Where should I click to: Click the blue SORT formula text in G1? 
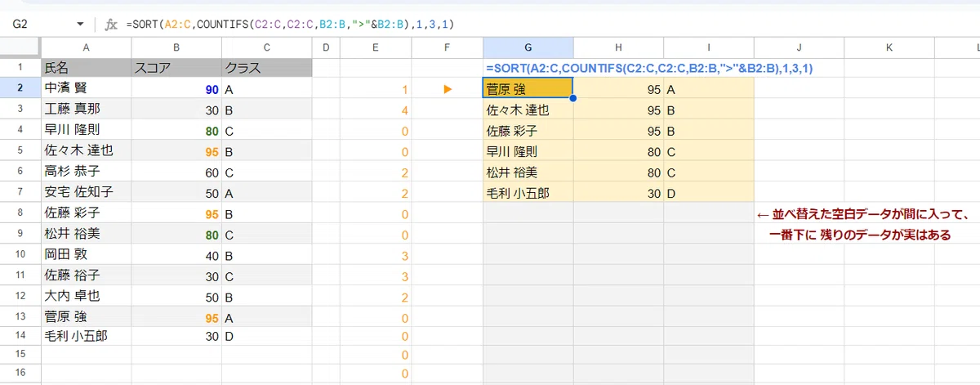coord(649,69)
